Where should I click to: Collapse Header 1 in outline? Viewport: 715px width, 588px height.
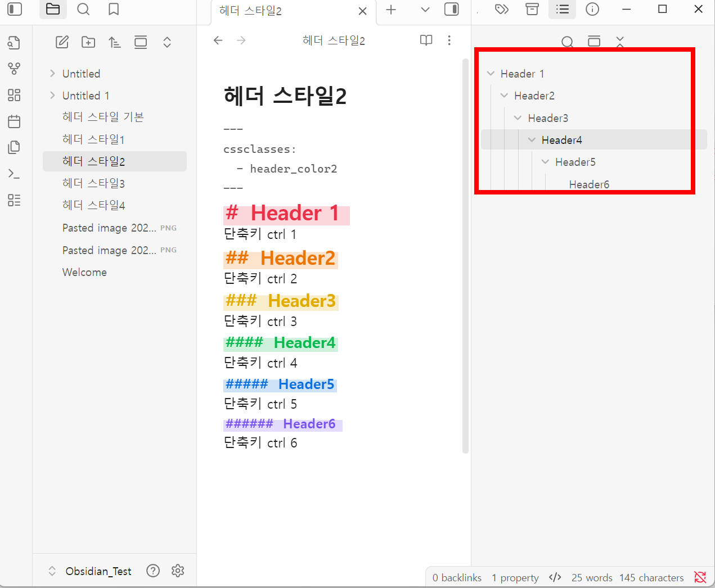point(491,74)
